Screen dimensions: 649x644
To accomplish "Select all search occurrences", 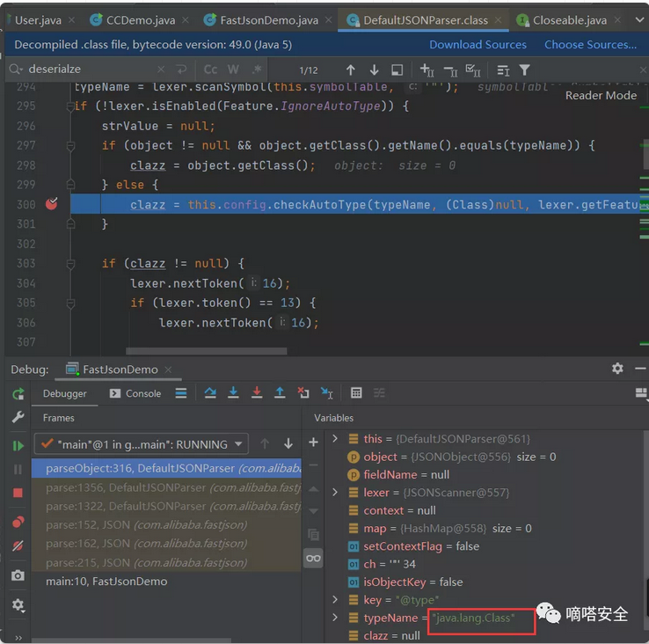I will pyautogui.click(x=473, y=70).
